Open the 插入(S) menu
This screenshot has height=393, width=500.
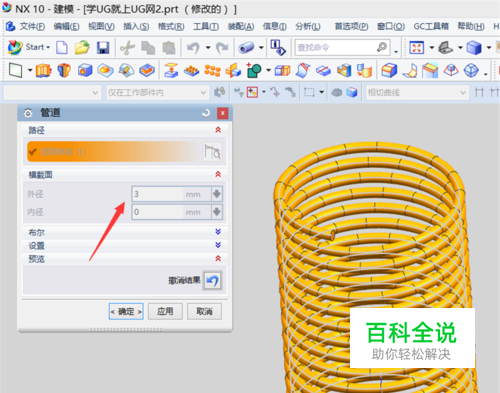click(x=136, y=26)
